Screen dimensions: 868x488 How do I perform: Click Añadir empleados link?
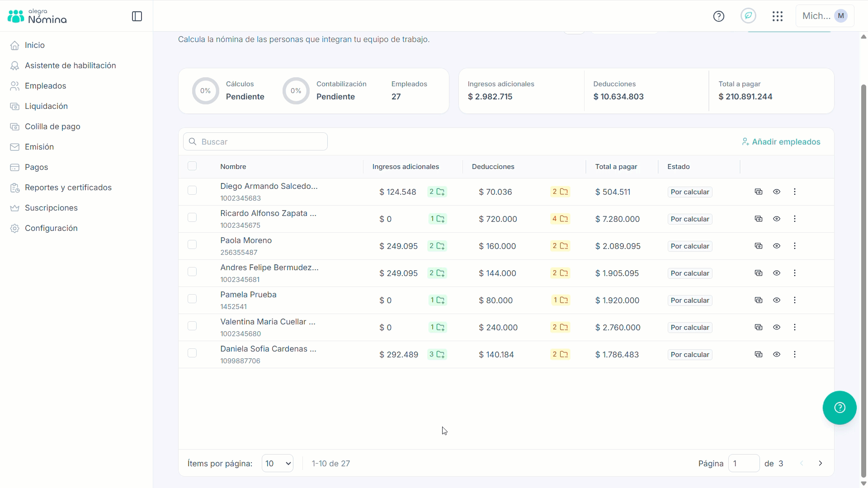coord(781,142)
